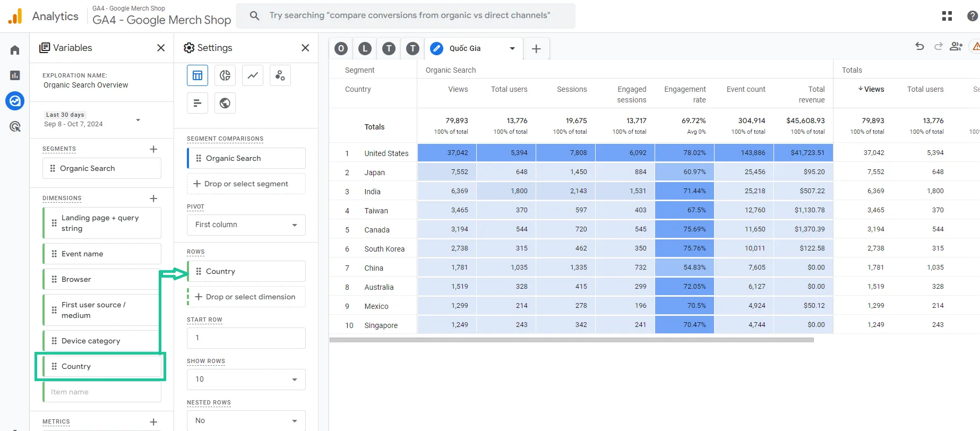This screenshot has height=431, width=980.
Task: Open the Advertising icon in left sidebar
Action: point(15,126)
